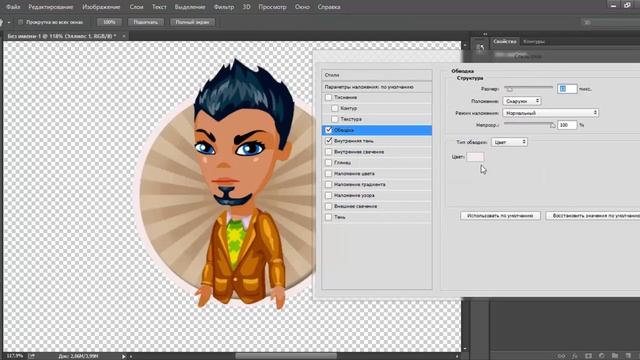The width and height of the screenshot is (640, 360).
Task: Click the Размер size input field
Action: point(567,89)
